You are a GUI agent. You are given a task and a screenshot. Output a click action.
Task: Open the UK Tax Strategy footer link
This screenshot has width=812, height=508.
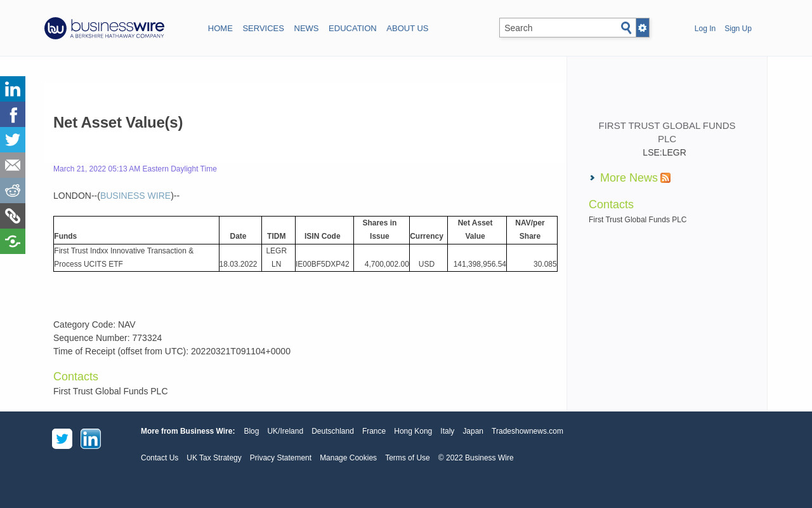(x=214, y=458)
